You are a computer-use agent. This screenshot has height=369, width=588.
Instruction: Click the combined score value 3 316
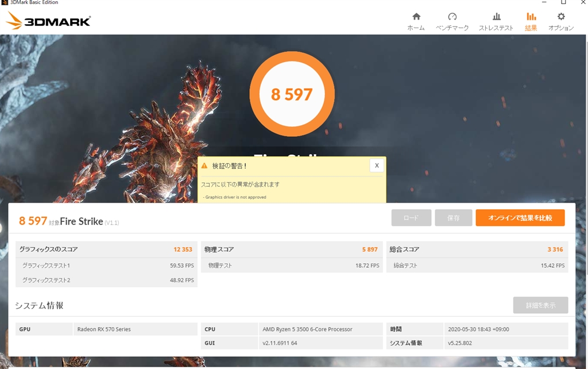pyautogui.click(x=555, y=249)
